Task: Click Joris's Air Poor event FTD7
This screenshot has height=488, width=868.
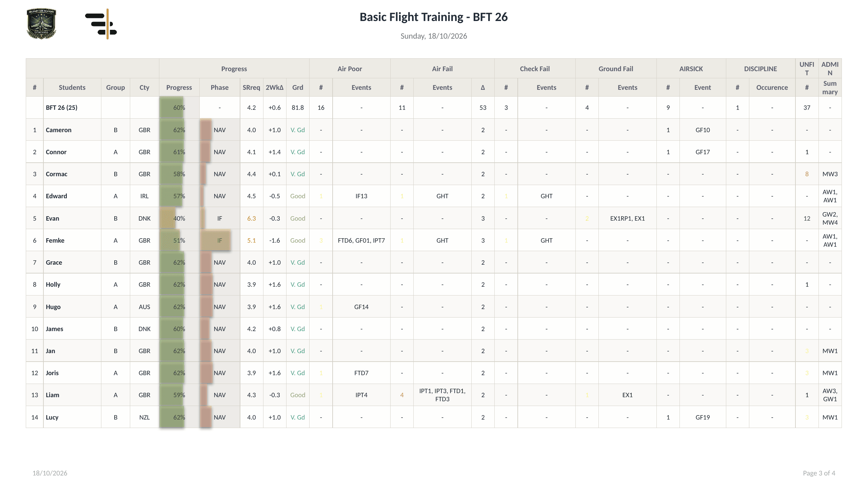Action: pyautogui.click(x=361, y=373)
